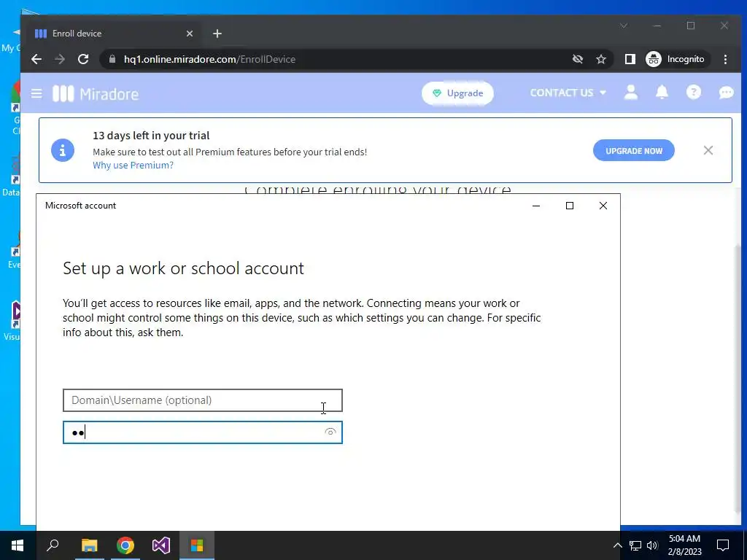Open the Why use Premium? link
The image size is (747, 560).
133,166
